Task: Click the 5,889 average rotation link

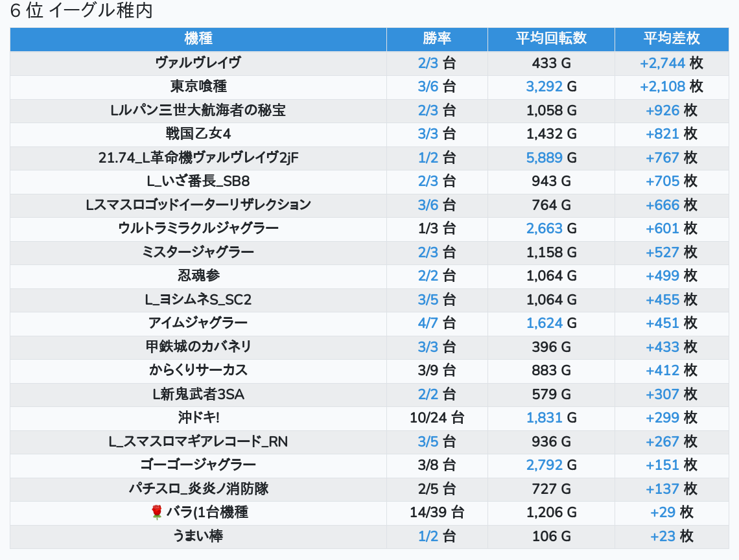Action: tap(545, 157)
